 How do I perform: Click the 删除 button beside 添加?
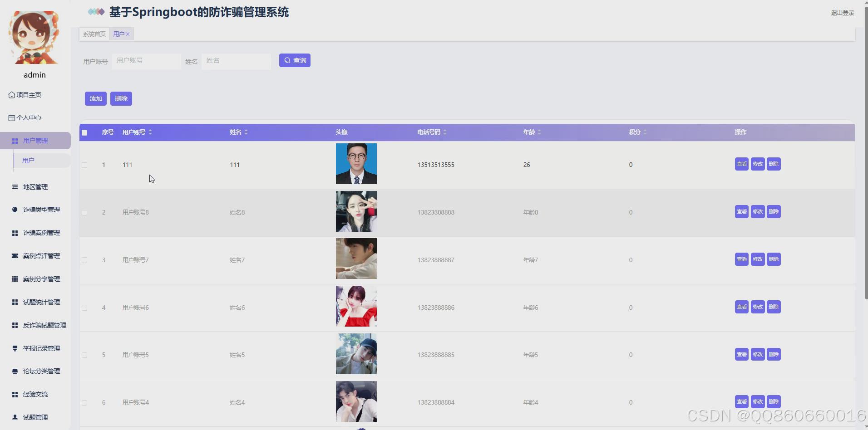(x=121, y=98)
